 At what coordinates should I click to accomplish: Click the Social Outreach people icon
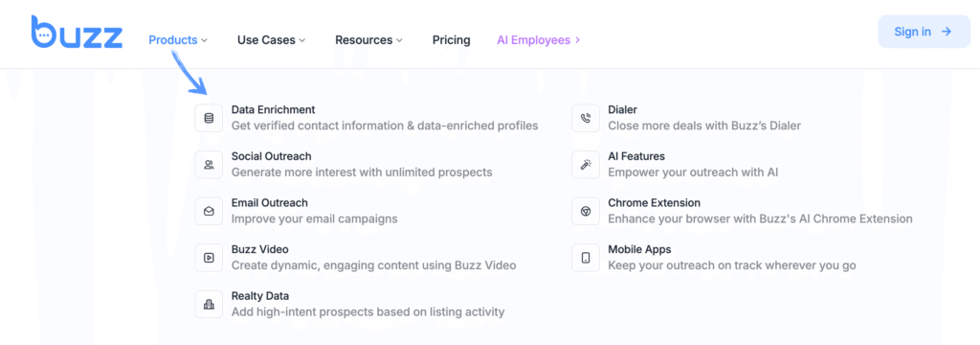tap(209, 165)
